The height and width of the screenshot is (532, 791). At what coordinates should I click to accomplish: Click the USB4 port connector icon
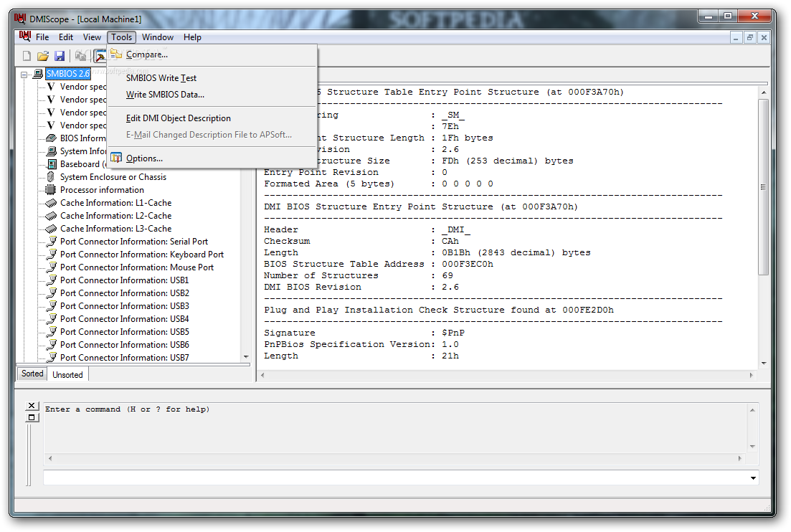tap(52, 318)
